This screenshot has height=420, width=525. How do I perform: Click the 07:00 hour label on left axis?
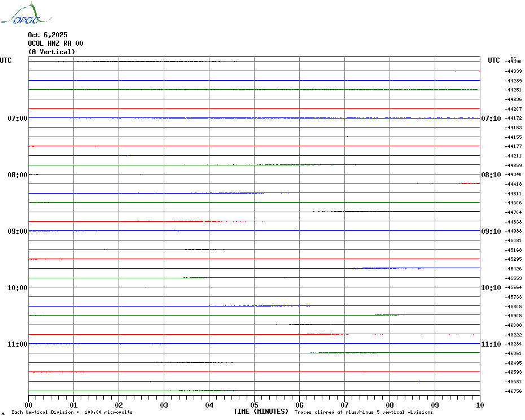click(x=17, y=118)
